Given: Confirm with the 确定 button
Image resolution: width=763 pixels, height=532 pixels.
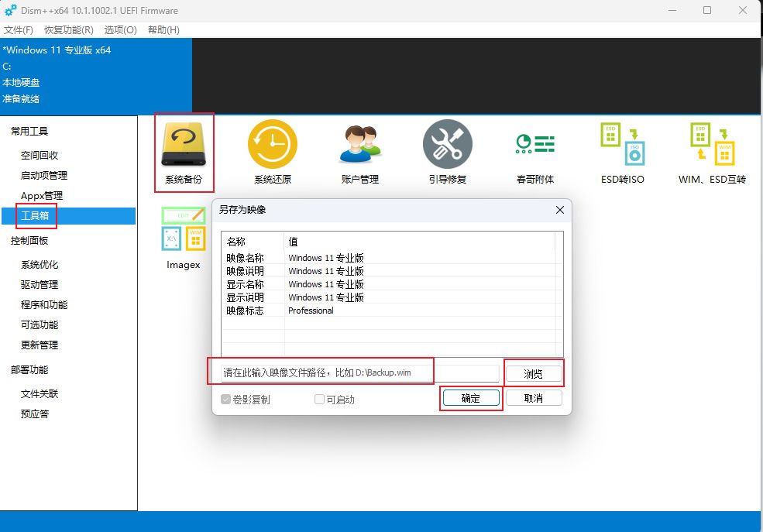Looking at the screenshot, I should click(470, 398).
